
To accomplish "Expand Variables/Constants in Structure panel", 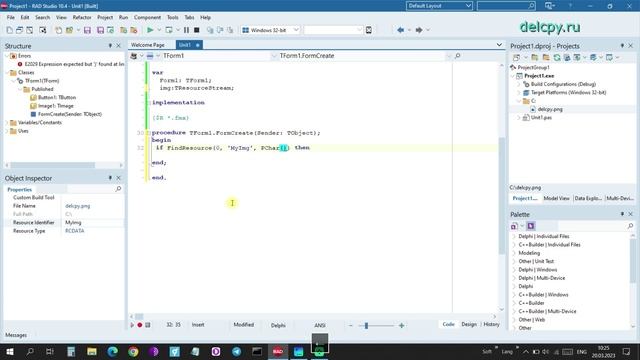I will tap(7, 122).
